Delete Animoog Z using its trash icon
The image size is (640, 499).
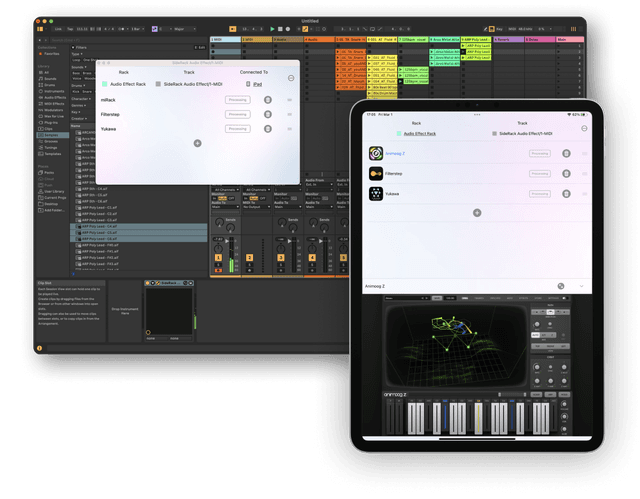click(566, 153)
